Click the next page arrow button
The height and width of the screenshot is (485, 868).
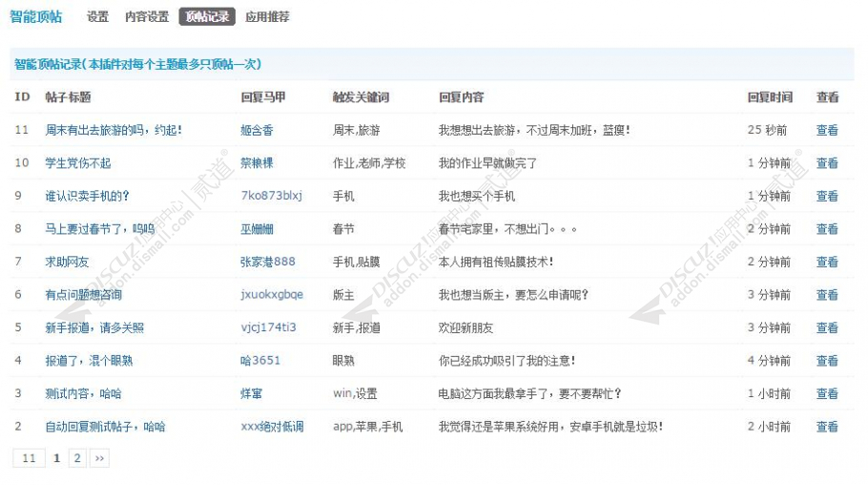click(x=99, y=458)
